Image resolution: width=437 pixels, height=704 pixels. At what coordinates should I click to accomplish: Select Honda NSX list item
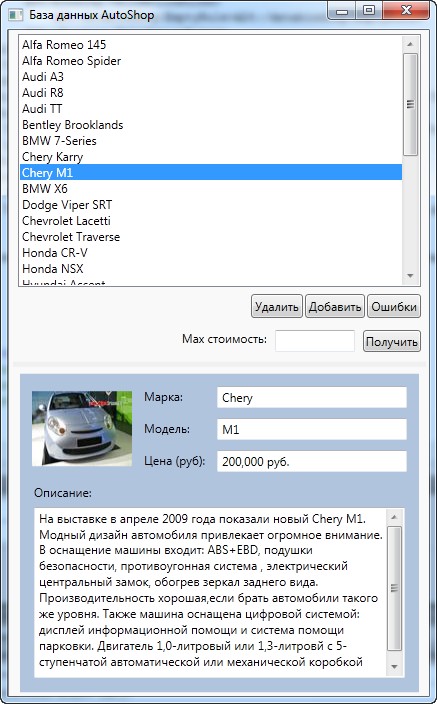211,269
